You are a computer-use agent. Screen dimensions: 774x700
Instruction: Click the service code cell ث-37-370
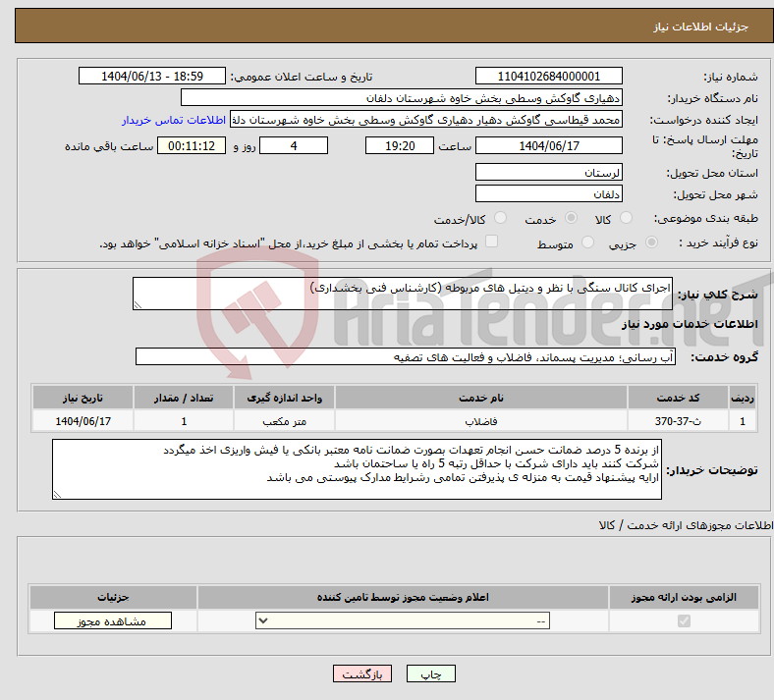click(x=679, y=421)
